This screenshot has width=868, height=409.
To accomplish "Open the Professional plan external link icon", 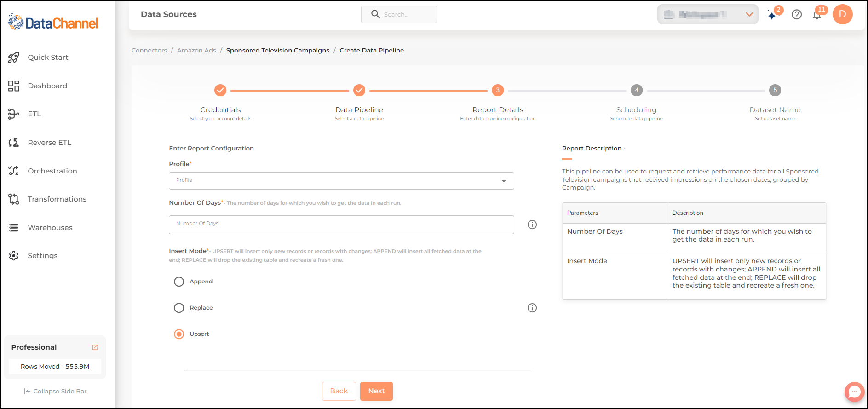I will click(x=95, y=347).
